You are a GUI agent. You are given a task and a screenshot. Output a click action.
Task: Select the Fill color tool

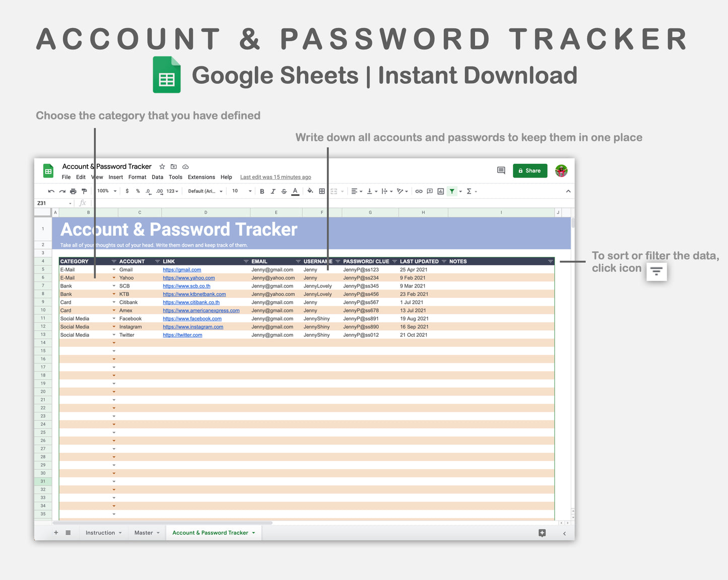pos(310,191)
